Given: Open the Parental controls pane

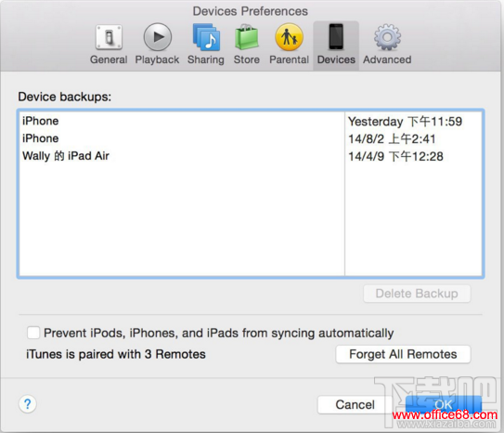Looking at the screenshot, I should pyautogui.click(x=289, y=45).
